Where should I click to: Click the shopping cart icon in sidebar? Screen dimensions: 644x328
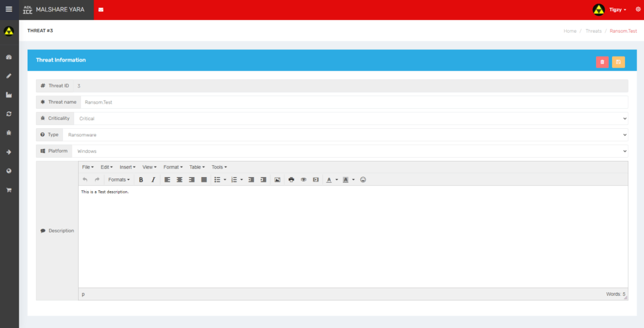tap(9, 190)
